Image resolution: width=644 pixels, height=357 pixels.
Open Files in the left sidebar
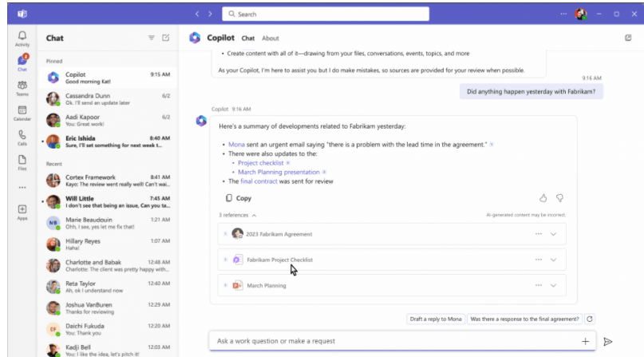22,162
